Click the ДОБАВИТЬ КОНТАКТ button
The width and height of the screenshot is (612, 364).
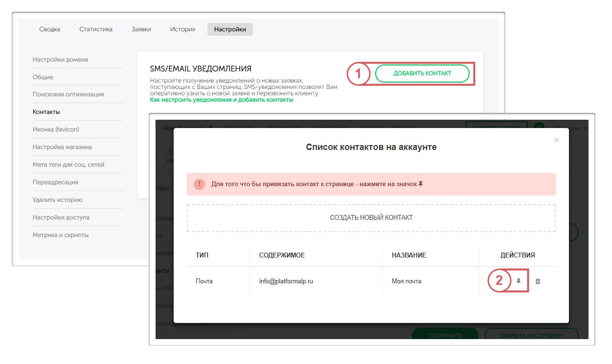click(422, 73)
